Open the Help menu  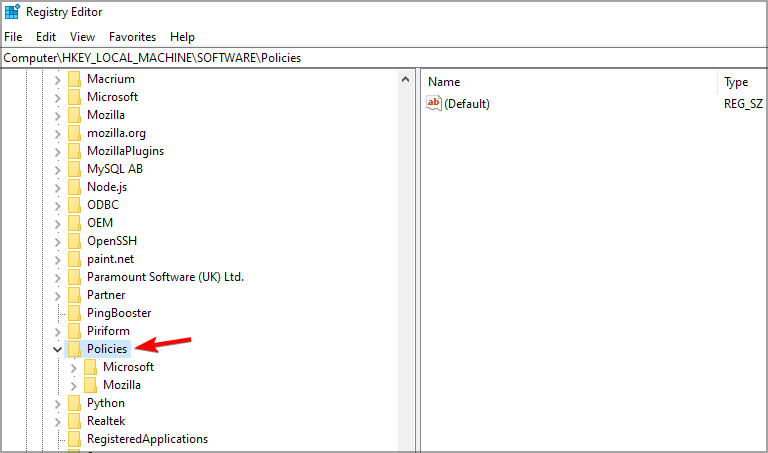[182, 37]
